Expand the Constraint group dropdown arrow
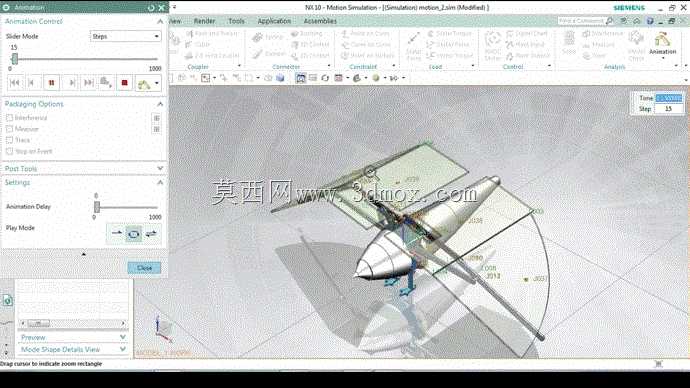Viewport: 690px width, 388px height. [394, 66]
